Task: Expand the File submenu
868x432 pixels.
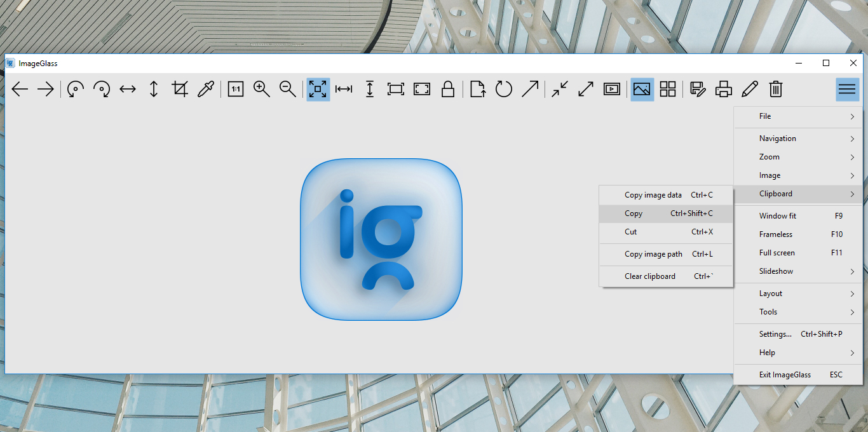Action: pyautogui.click(x=798, y=116)
